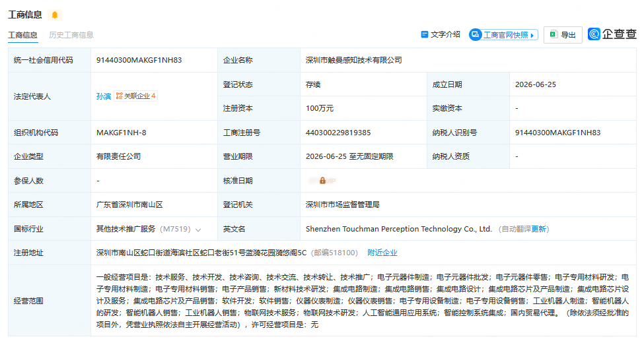Select registration number 440300229819385
The width and height of the screenshot is (644, 343).
(338, 133)
